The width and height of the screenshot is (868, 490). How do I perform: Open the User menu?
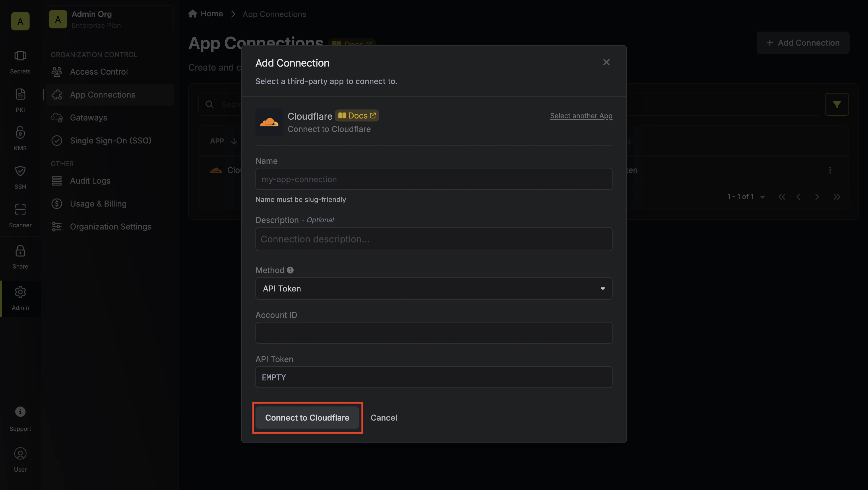(x=20, y=460)
